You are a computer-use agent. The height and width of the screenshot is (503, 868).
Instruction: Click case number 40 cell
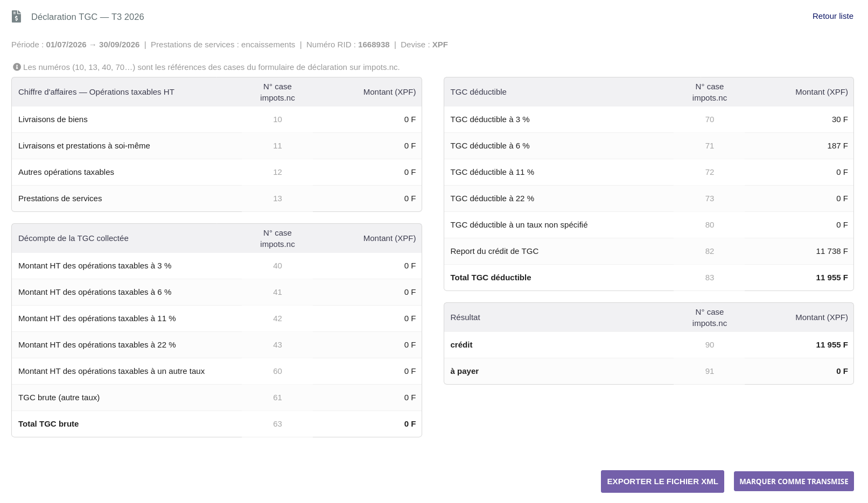(x=277, y=266)
